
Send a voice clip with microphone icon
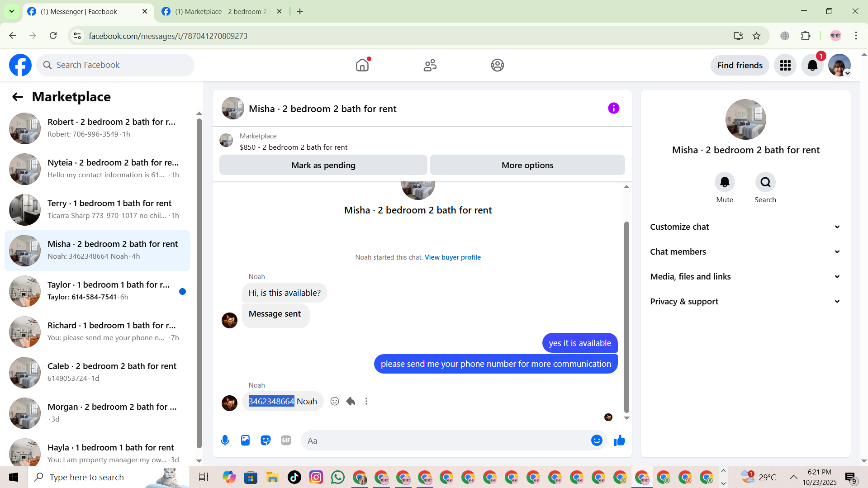coord(225,440)
